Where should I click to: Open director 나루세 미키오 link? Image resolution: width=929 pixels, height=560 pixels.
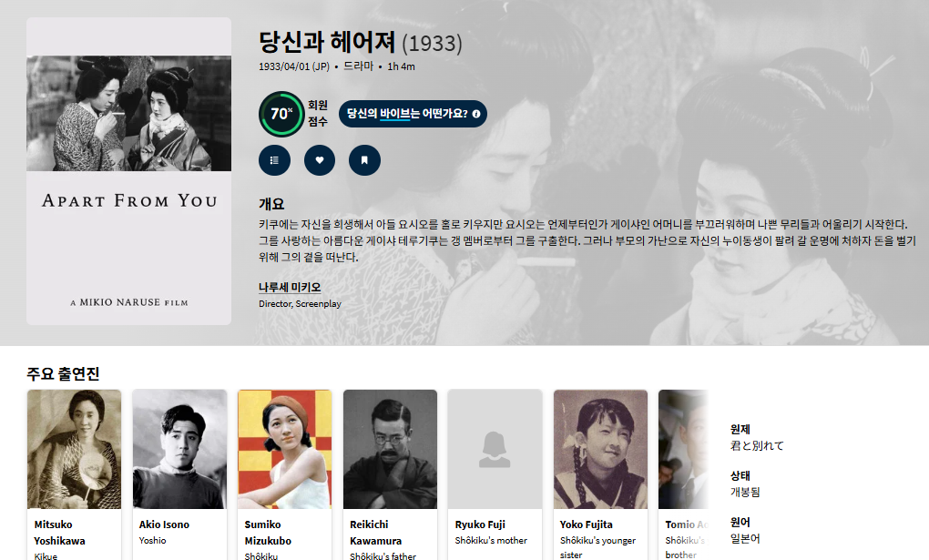coord(290,288)
